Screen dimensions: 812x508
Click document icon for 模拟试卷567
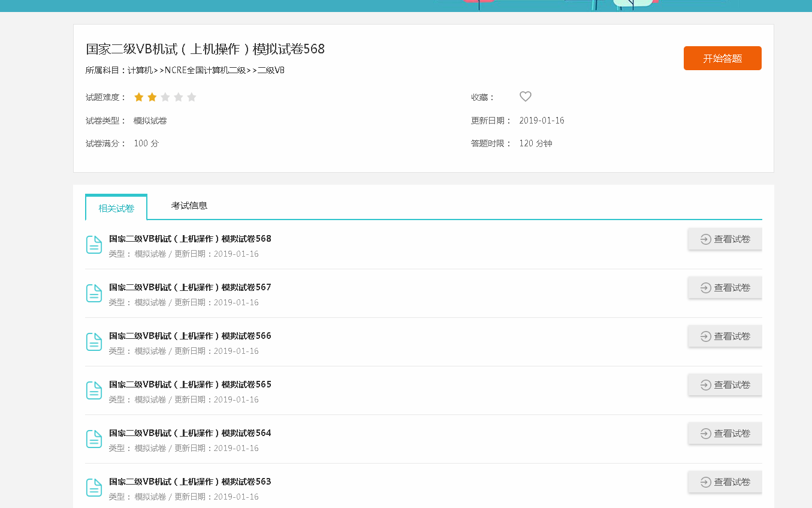pyautogui.click(x=94, y=293)
